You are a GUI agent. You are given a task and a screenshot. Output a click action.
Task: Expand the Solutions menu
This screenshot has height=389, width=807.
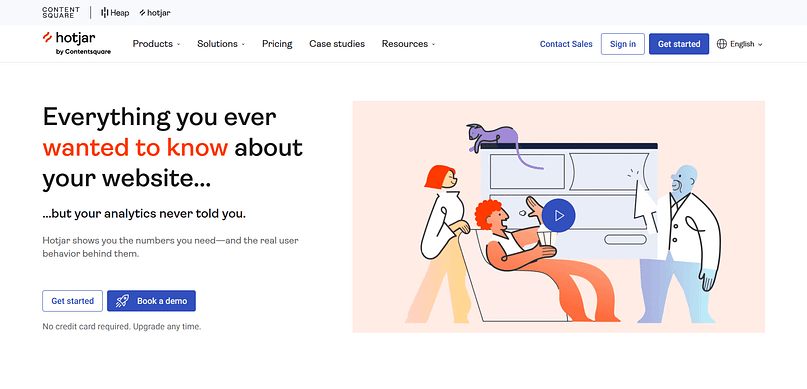point(221,44)
